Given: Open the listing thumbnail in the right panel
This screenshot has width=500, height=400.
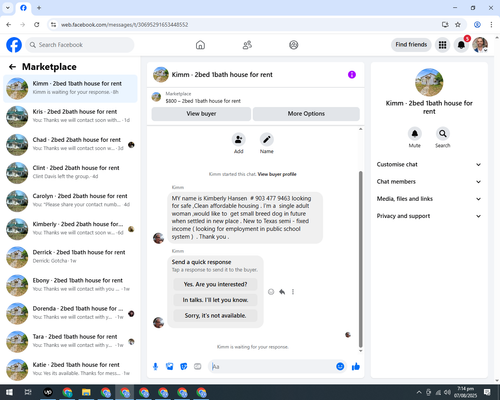Looking at the screenshot, I should pos(429,82).
